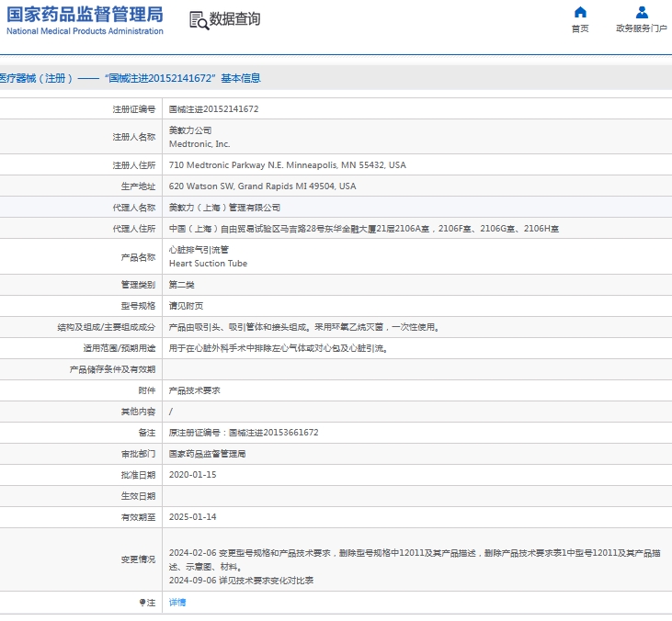Click the 审批部门 field label
This screenshot has height=621, width=672.
click(x=138, y=454)
